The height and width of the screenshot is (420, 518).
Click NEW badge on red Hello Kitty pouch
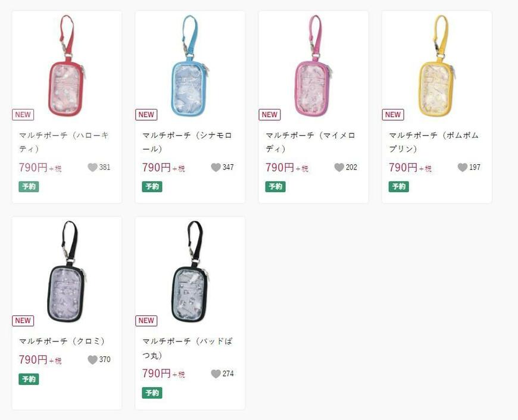tap(23, 115)
